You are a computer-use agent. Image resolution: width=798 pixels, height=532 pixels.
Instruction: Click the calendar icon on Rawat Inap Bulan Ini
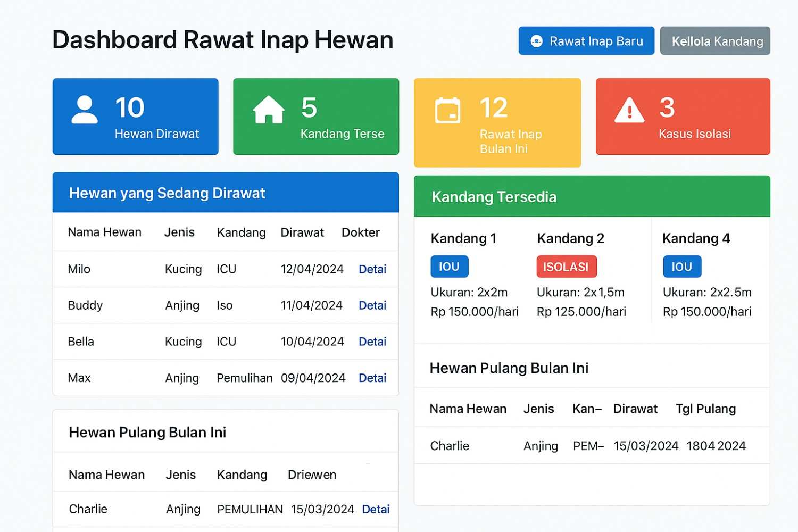pyautogui.click(x=448, y=109)
